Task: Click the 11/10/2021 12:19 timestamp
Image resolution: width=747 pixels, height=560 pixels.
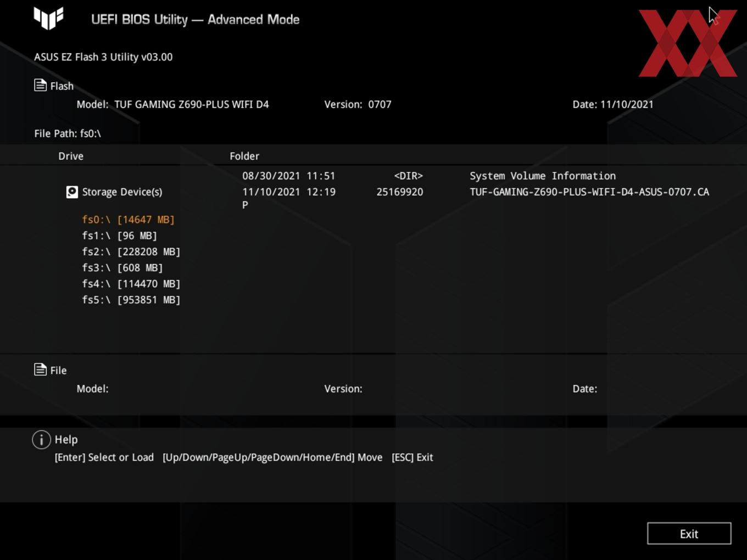Action: [288, 192]
